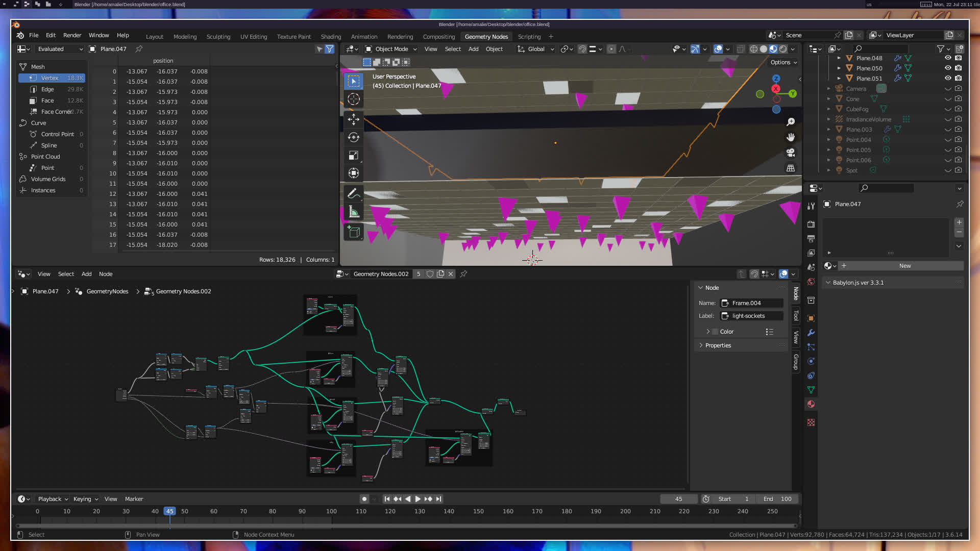980x551 pixels.
Task: Disable render for Plane.050 camera icon
Action: [959, 68]
